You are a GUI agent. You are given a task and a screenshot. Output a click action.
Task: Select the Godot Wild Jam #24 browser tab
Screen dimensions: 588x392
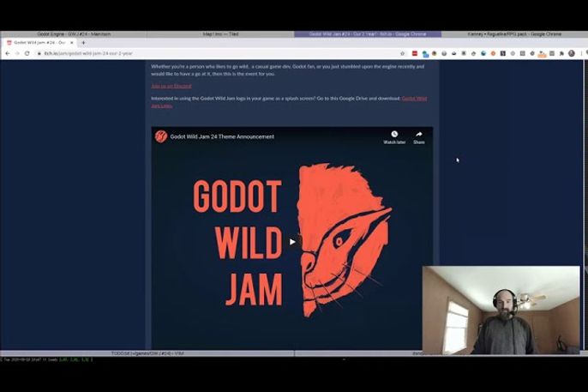tap(39, 43)
